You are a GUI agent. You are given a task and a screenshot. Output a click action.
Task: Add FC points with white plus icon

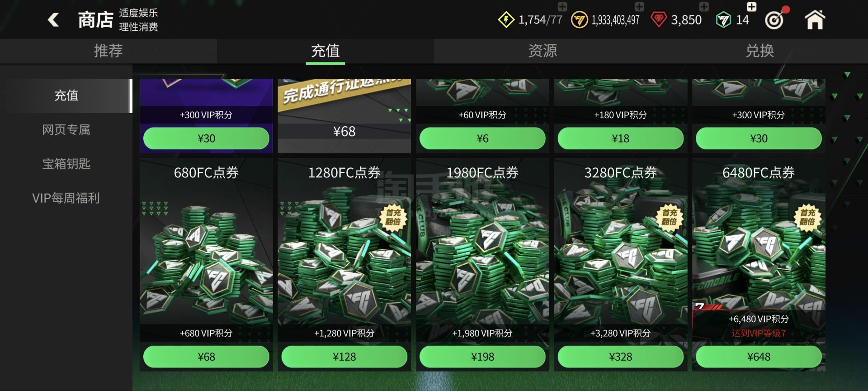[x=751, y=6]
